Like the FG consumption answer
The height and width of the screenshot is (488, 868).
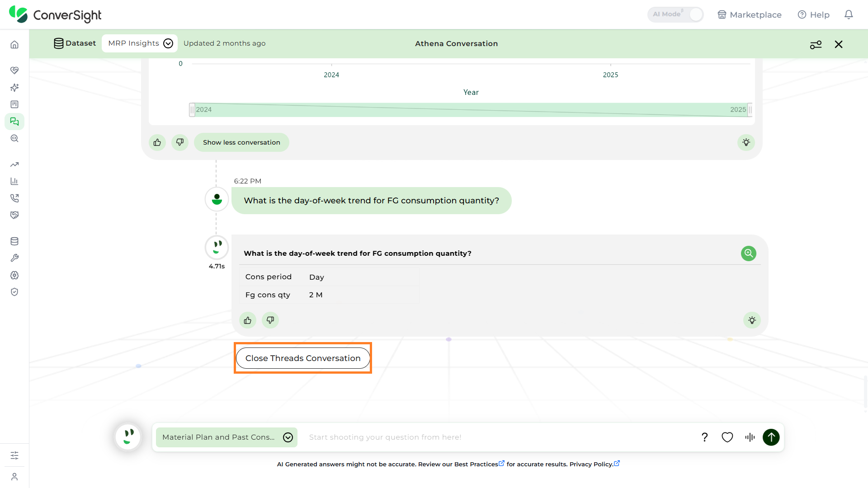click(x=248, y=320)
